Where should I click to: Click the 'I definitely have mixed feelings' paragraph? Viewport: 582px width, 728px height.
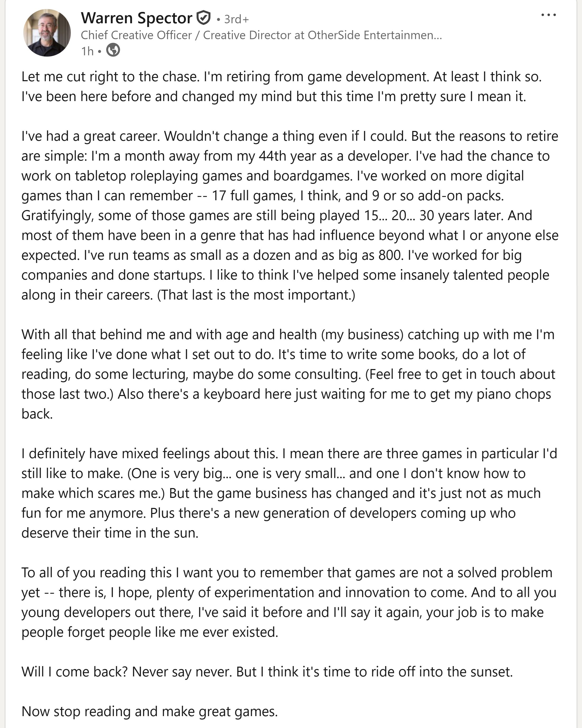(289, 493)
